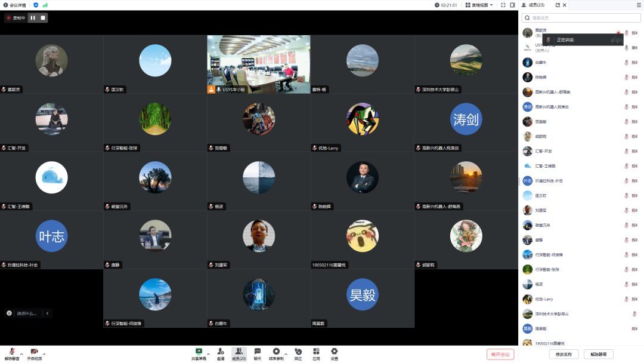Expand audio options arrow beside 解除静音
This screenshot has width=644, height=363.
tap(22, 354)
